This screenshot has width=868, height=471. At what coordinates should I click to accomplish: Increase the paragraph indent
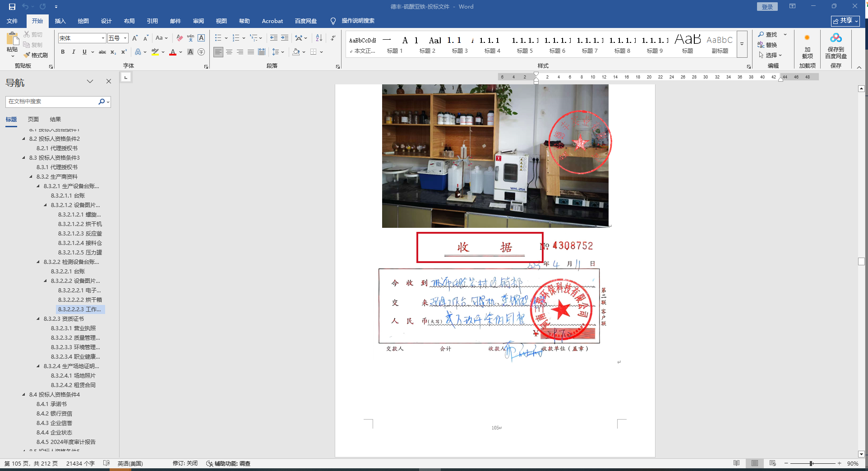(285, 38)
